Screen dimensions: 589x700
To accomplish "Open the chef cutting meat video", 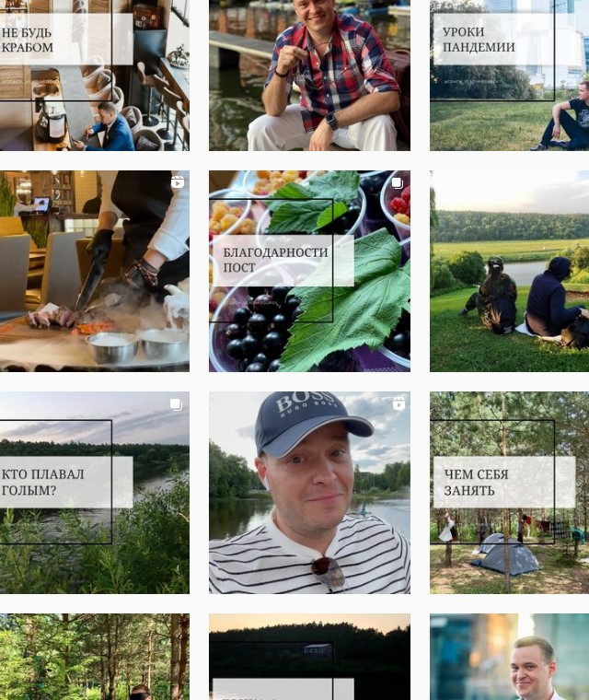I will coord(95,271).
